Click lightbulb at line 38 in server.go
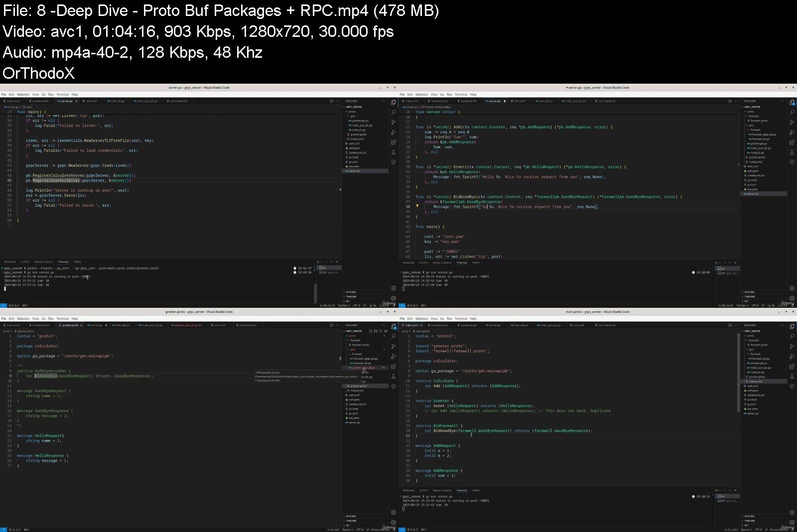797x532 pixels. [417, 206]
